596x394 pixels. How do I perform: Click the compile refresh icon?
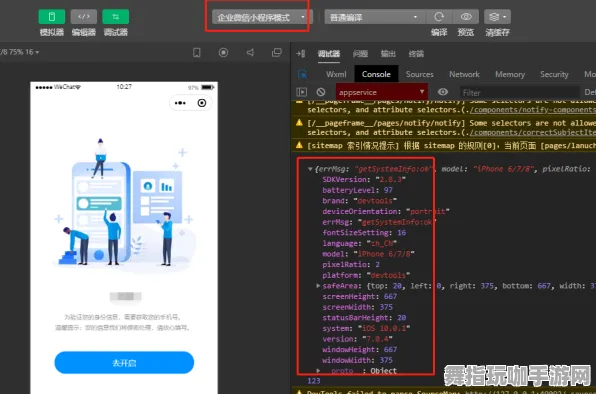pos(439,17)
